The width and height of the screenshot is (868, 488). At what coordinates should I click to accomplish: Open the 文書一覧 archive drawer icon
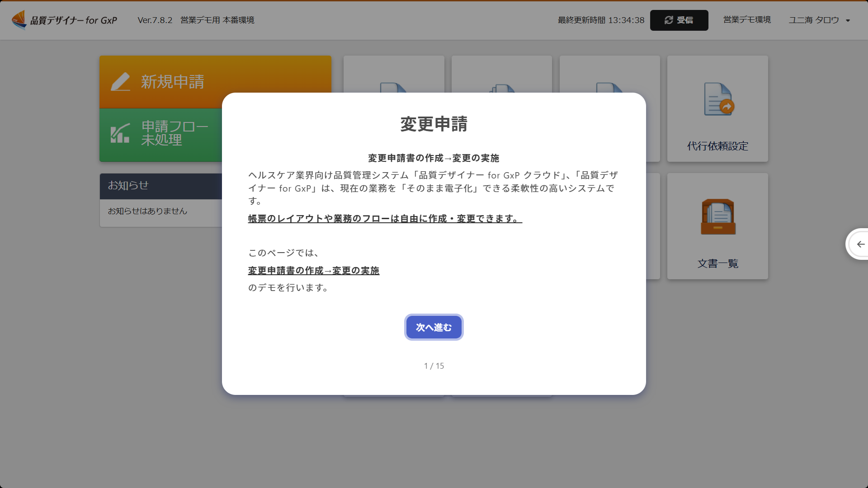pyautogui.click(x=718, y=217)
